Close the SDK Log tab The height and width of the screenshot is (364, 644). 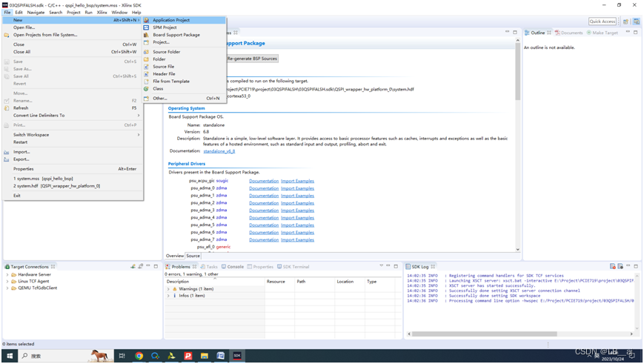pos(433,267)
